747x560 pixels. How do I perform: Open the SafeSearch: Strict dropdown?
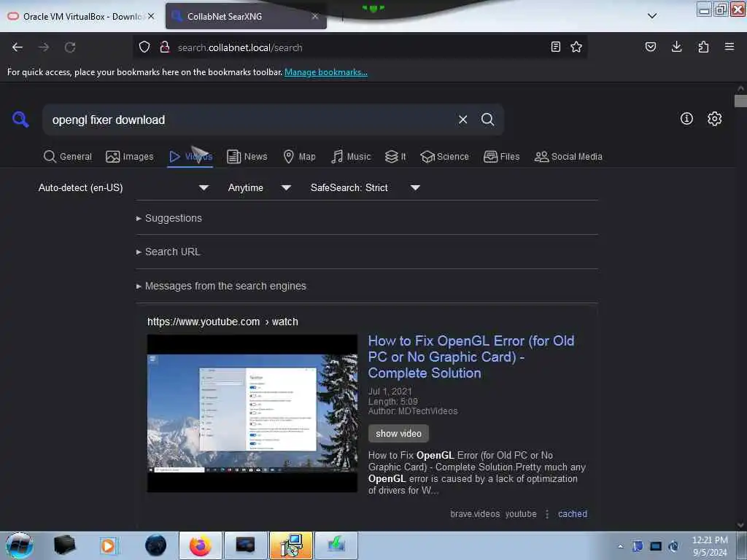[365, 187]
